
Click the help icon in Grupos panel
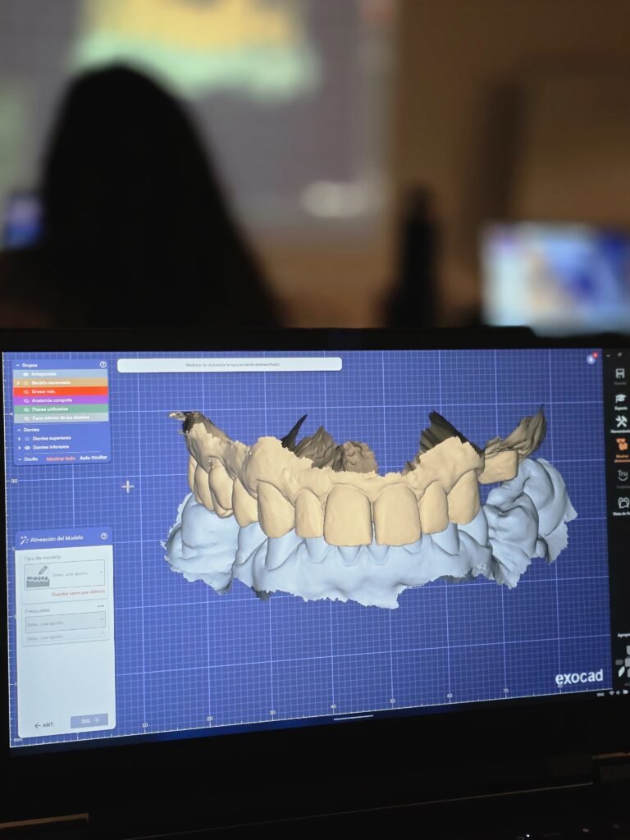(x=103, y=364)
